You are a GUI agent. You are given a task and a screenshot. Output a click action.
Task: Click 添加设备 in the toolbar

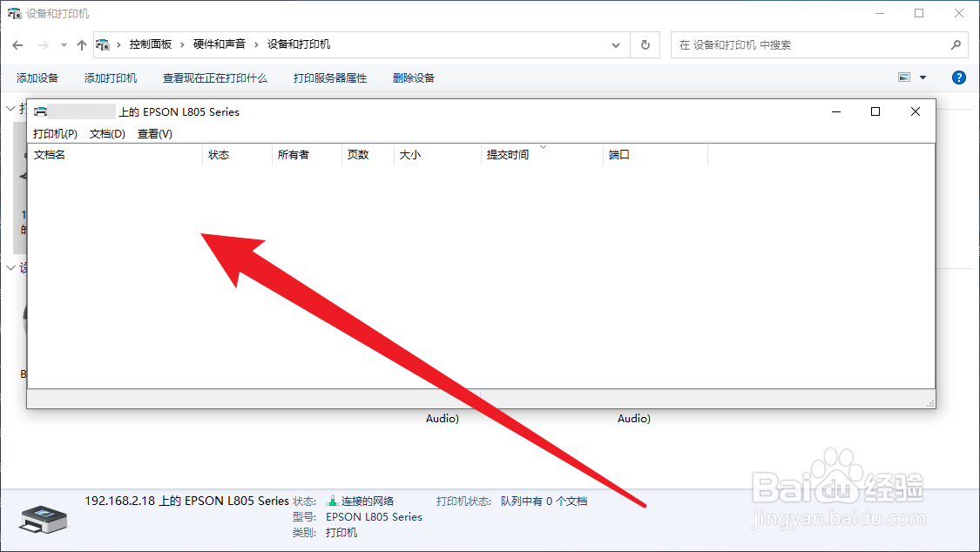(37, 78)
